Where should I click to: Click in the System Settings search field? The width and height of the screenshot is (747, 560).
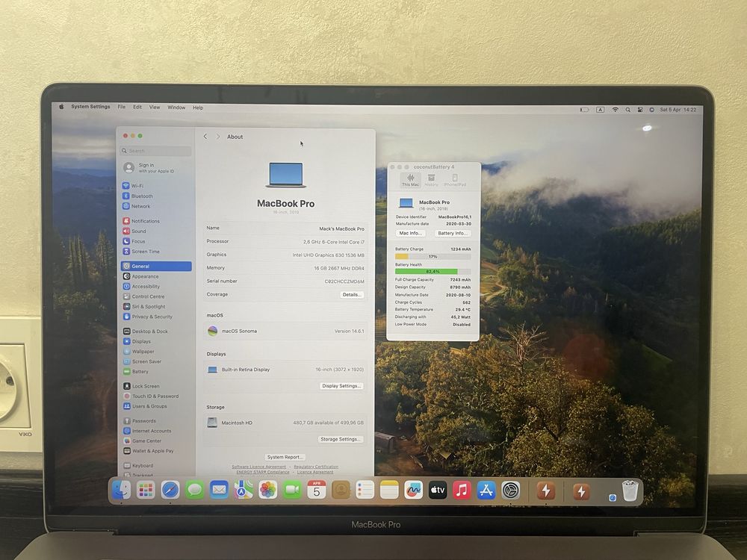(x=156, y=151)
